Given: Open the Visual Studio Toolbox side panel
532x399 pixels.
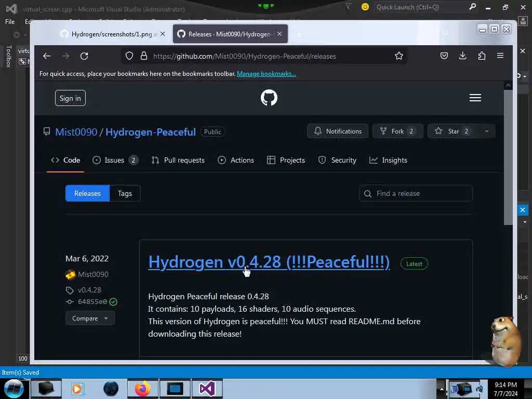Looking at the screenshot, I should pyautogui.click(x=9, y=57).
